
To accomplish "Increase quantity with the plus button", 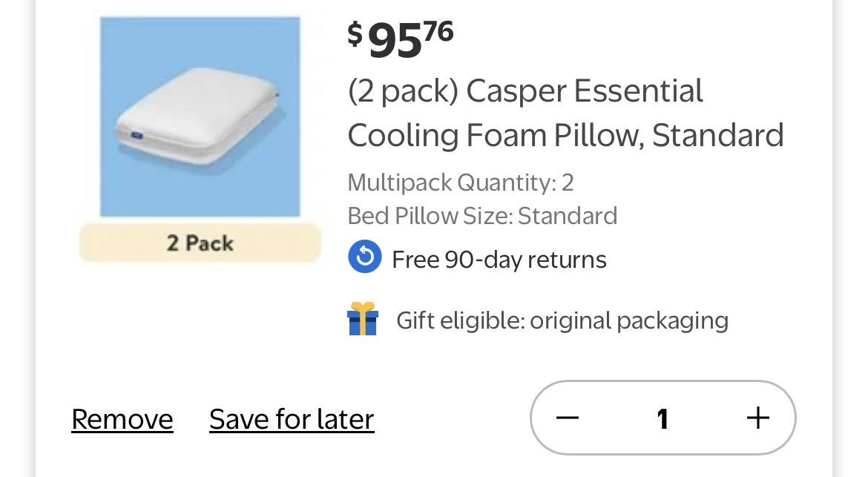I will 757,418.
